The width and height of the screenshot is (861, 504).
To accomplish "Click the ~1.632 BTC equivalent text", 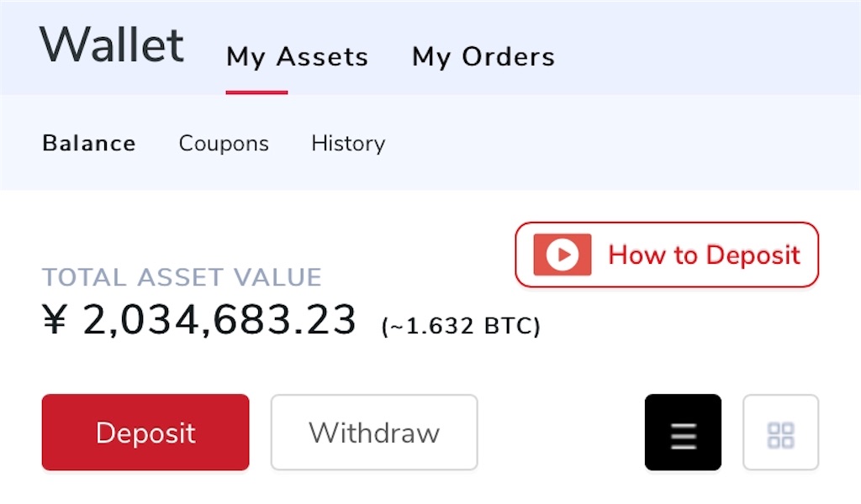I will coord(461,326).
